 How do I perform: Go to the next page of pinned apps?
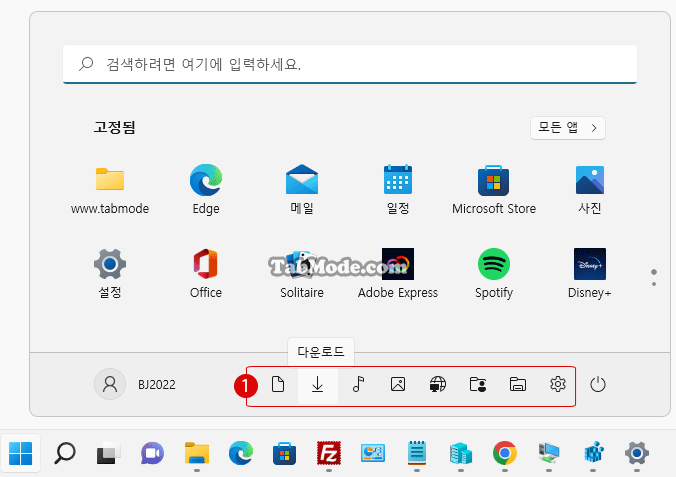(654, 284)
